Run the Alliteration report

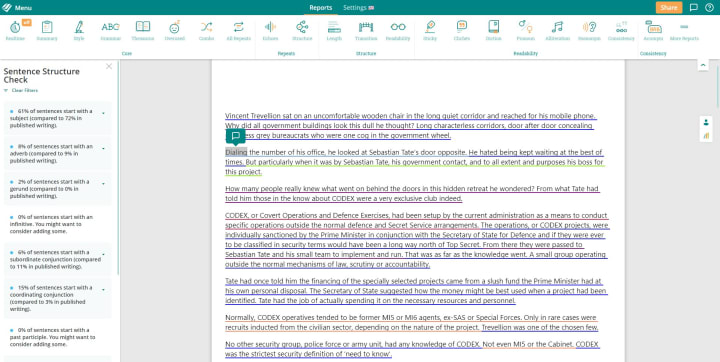pos(557,30)
